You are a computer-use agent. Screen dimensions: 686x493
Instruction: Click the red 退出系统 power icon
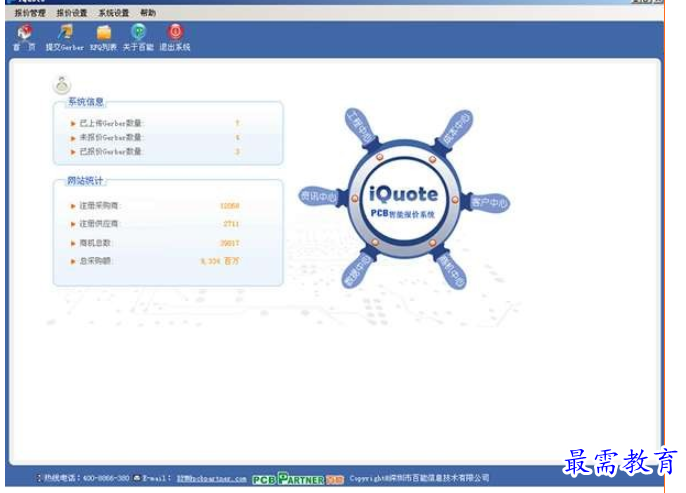[175, 32]
